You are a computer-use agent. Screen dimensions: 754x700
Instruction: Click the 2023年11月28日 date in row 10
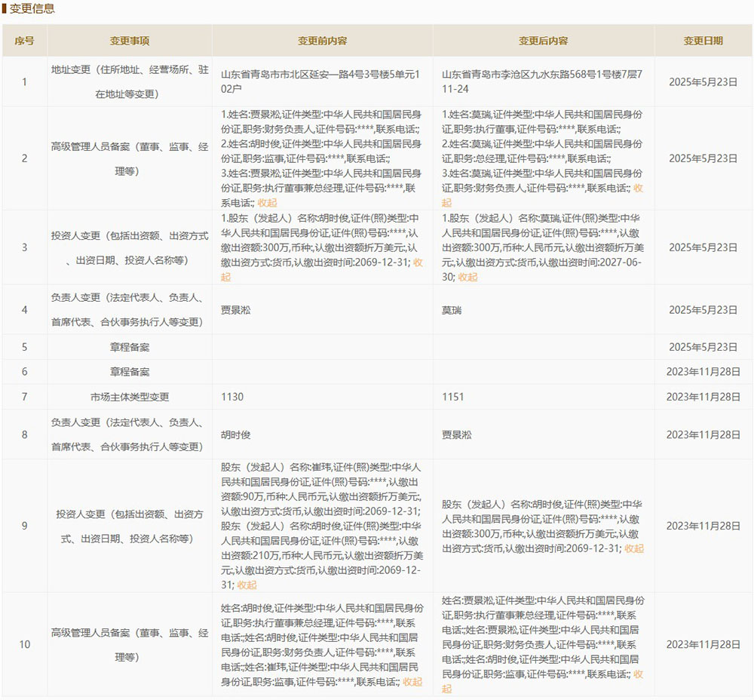coord(703,645)
